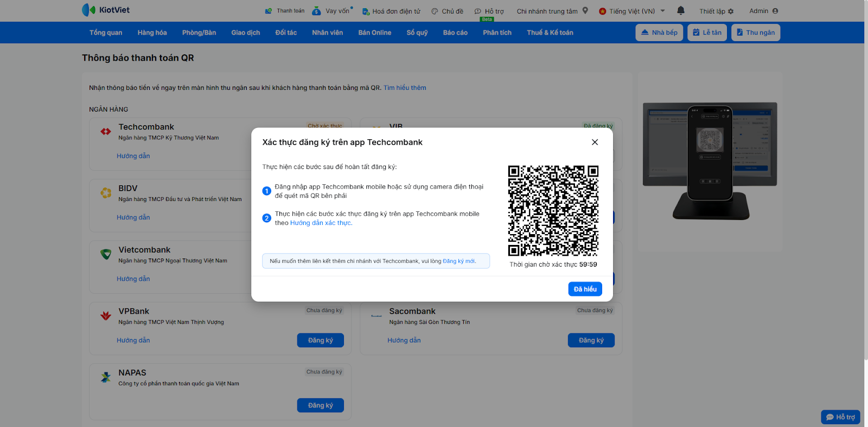Follow the Hướng dẫn xác thực link
The width and height of the screenshot is (868, 427).
321,223
